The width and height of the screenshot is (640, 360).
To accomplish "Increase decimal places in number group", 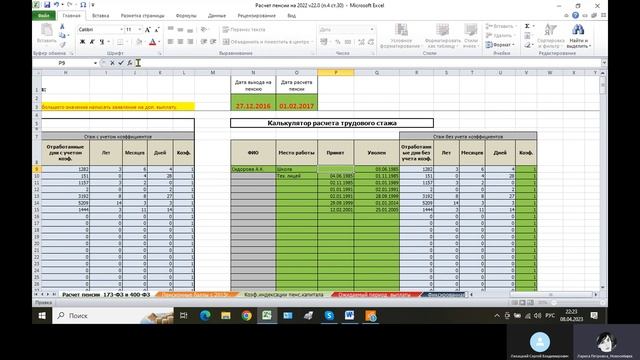I will [361, 42].
